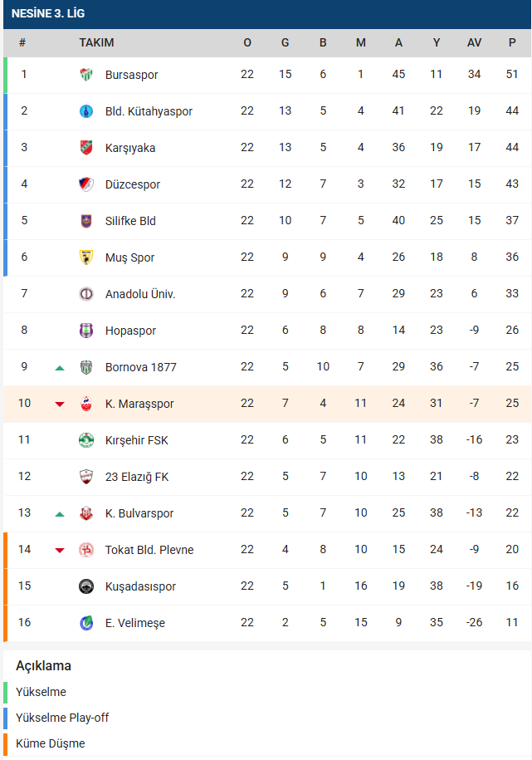
Task: Click the Bursaspor team logo
Action: click(x=85, y=75)
